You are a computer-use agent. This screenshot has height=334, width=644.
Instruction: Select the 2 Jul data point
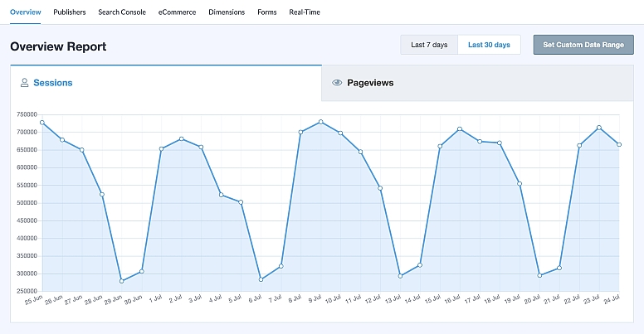[x=182, y=139]
